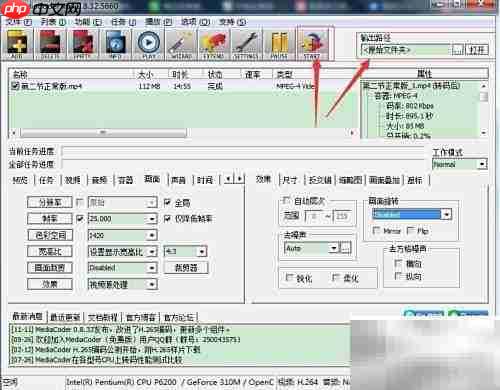Click the file list horizontal scrollbar
Image resolution: width=500 pixels, height=390 pixels.
tap(183, 133)
